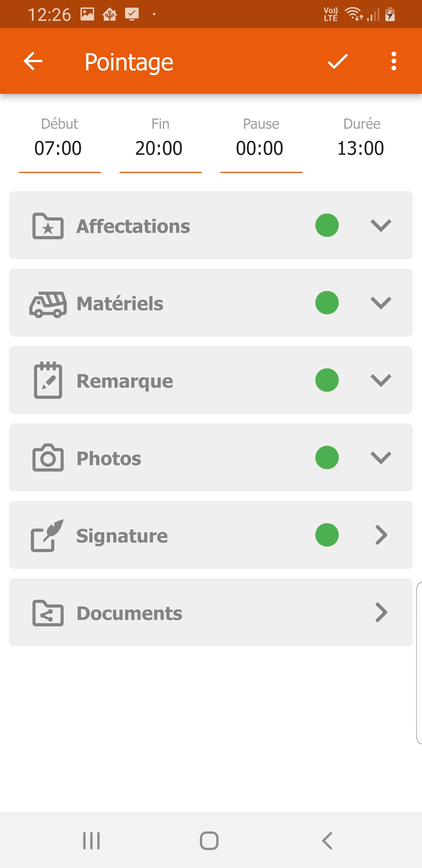422x868 pixels.
Task: Expand the Remarque section chevron
Action: pos(381,380)
